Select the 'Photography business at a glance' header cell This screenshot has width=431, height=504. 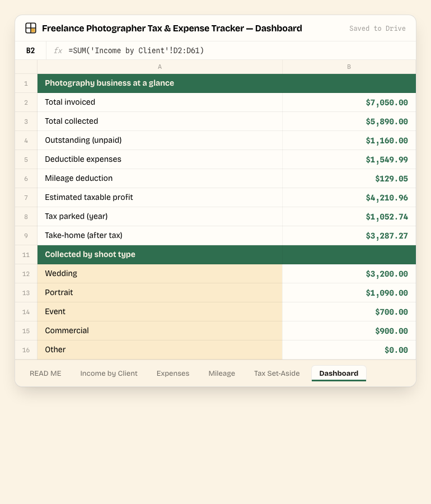pos(227,83)
